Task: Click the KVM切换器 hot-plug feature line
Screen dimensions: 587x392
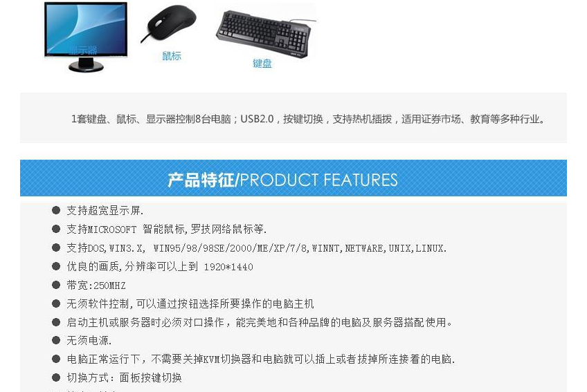Action: [261, 359]
